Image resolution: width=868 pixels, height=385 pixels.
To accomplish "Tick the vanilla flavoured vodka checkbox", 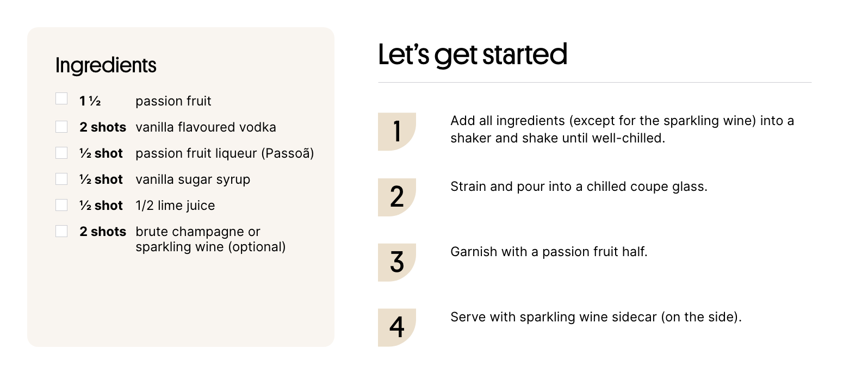I will click(x=61, y=127).
